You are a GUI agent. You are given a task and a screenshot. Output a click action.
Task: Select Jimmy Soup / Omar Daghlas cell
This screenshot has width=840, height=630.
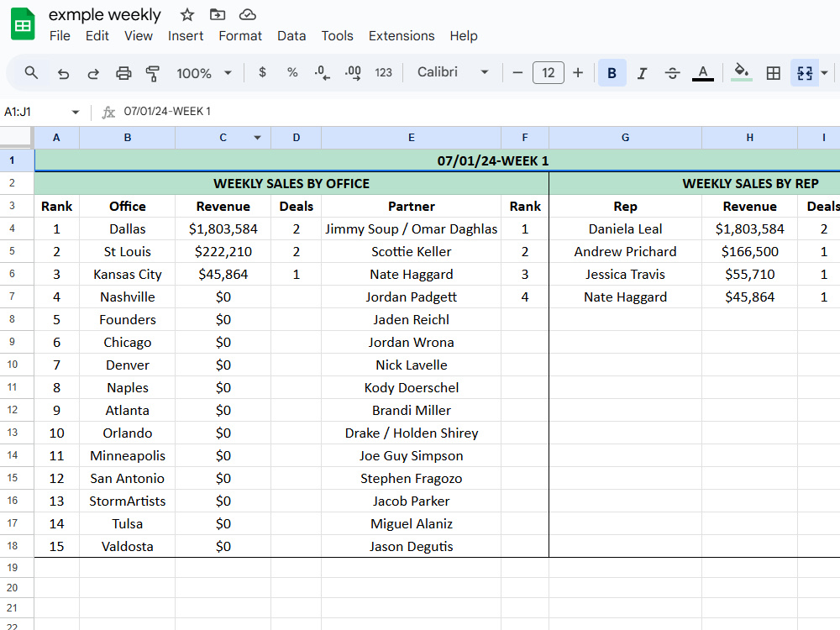(x=411, y=228)
